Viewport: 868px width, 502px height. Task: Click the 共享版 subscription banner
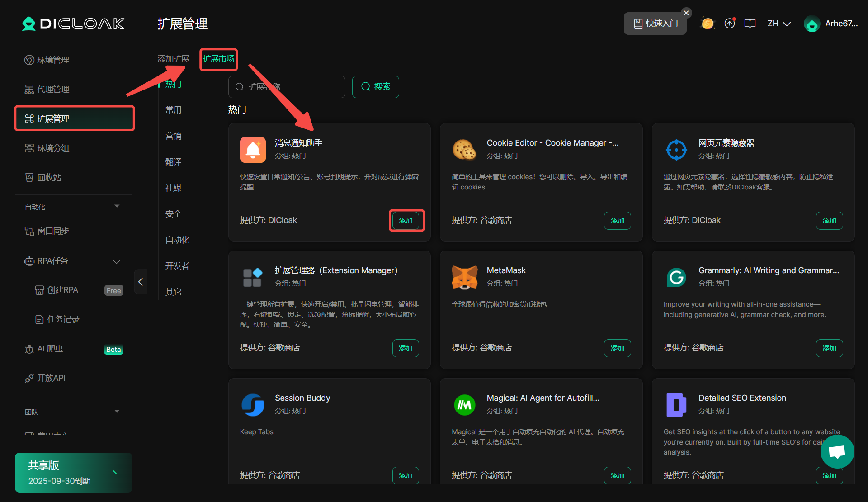[74, 473]
